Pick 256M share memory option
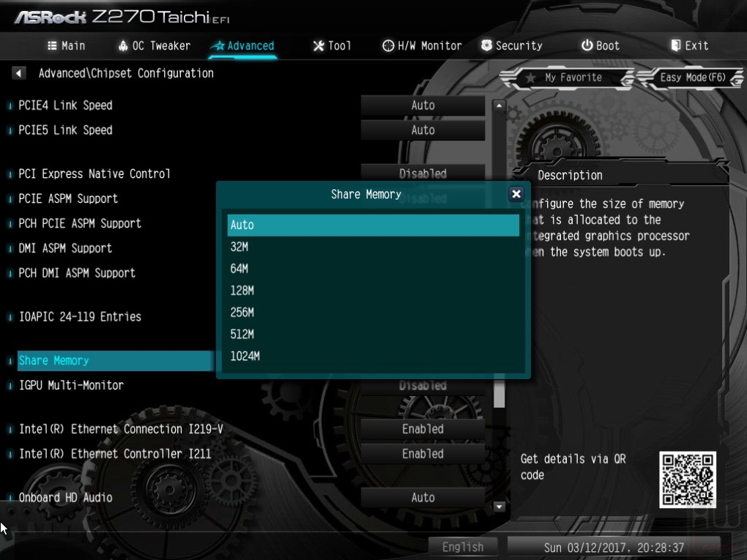Screen dimensions: 747x560 373,313
